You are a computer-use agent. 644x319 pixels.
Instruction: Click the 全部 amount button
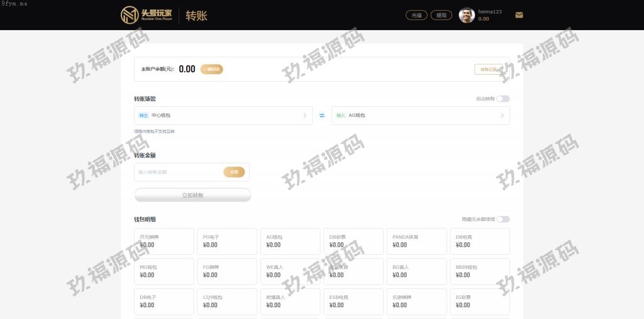(x=234, y=172)
